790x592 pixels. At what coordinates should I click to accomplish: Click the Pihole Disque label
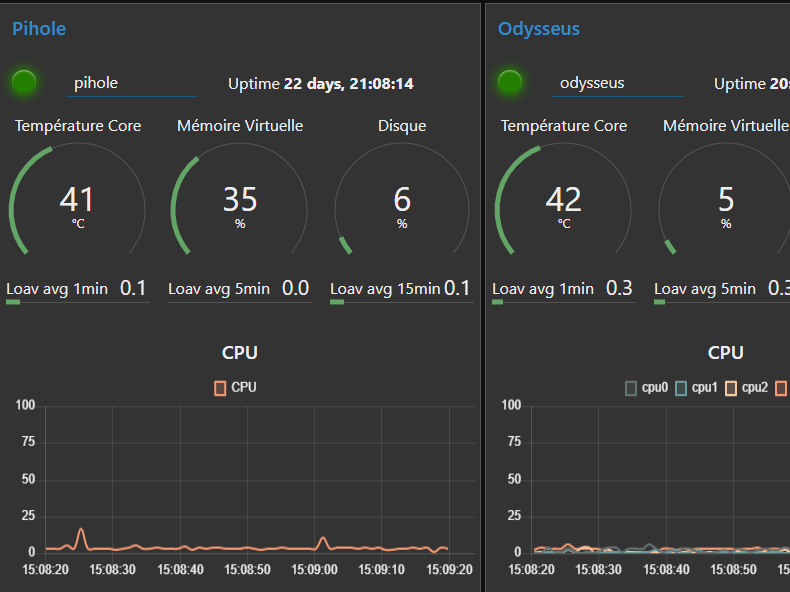402,125
